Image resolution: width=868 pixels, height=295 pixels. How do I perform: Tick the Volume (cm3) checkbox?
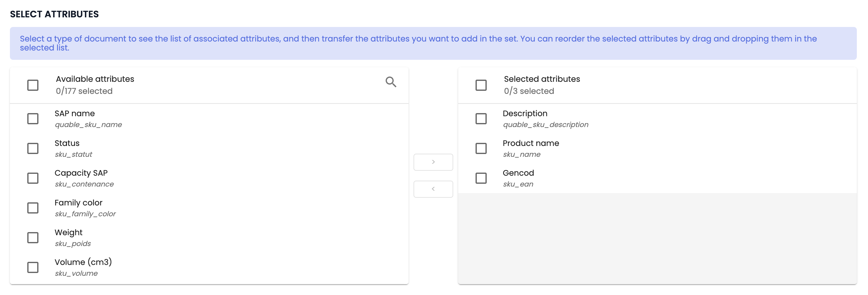(x=33, y=267)
